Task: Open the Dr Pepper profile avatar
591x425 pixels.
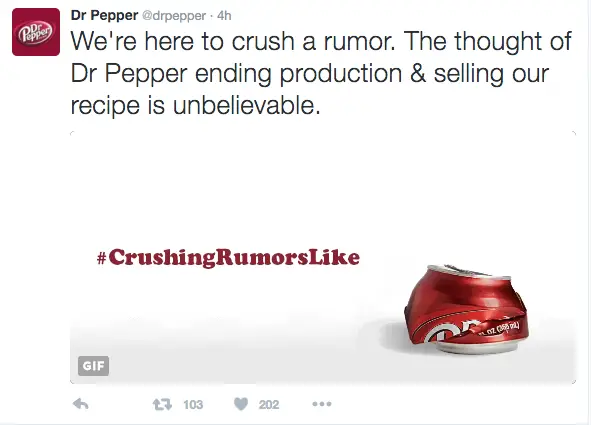Action: 36,32
